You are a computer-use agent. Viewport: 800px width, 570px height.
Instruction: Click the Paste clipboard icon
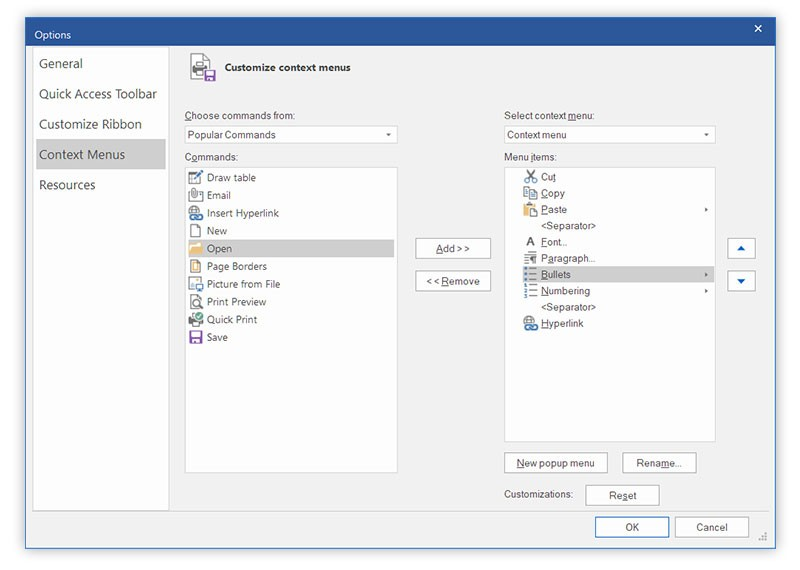click(x=530, y=210)
